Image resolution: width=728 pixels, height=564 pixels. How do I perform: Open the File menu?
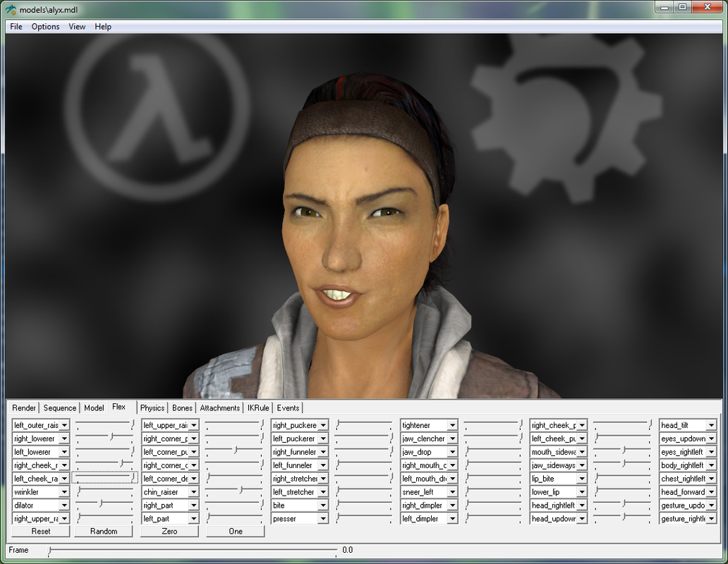coord(16,27)
